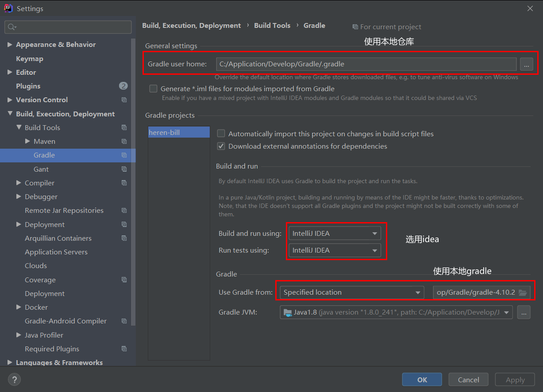Close the Settings dialog
The image size is (543, 392).
click(530, 8)
